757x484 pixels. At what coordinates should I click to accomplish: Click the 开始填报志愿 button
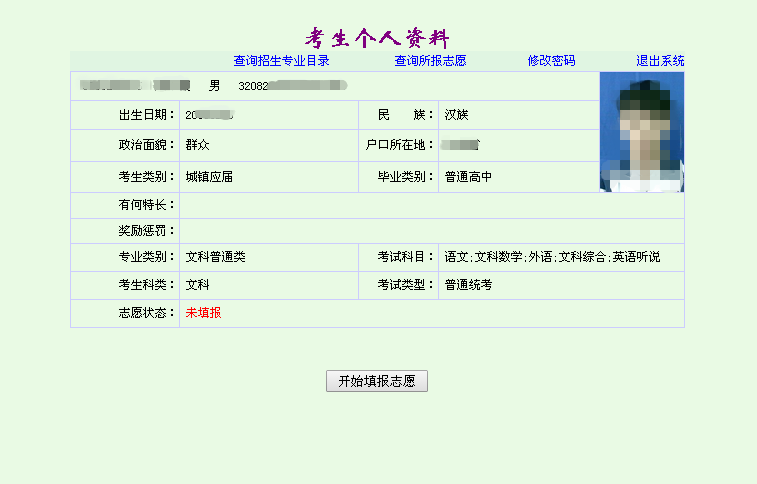[x=377, y=381]
